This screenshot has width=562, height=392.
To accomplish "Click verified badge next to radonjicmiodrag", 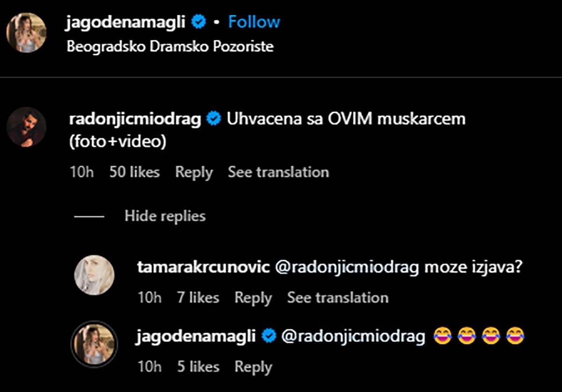I will pyautogui.click(x=214, y=119).
